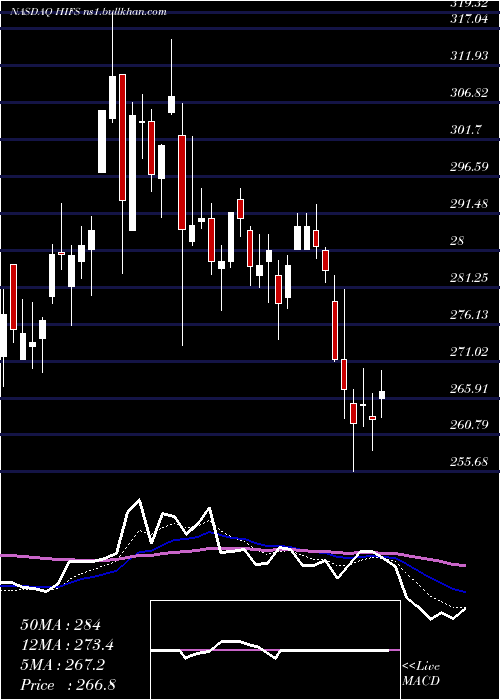Click the 50MA : 284 reading
This screenshot has width=500, height=700.
point(61,625)
